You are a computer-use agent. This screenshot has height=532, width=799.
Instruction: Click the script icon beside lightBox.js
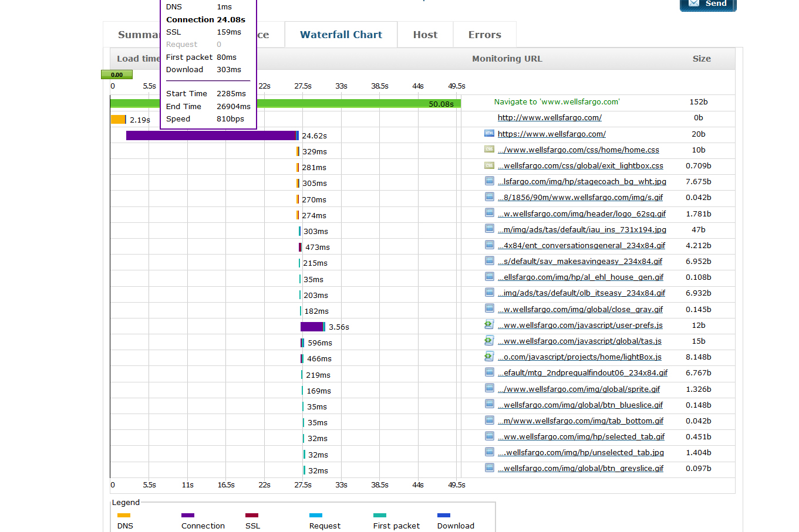click(488, 356)
